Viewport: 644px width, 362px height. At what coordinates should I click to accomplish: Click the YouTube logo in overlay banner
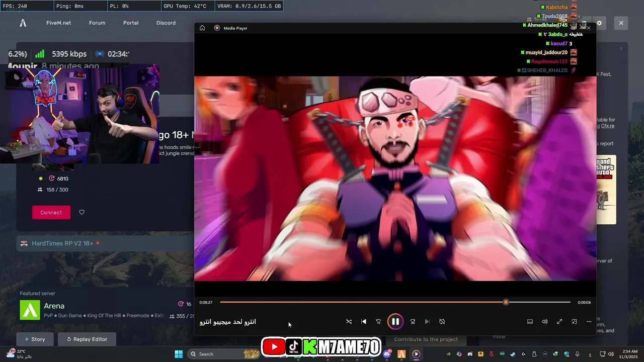click(274, 346)
